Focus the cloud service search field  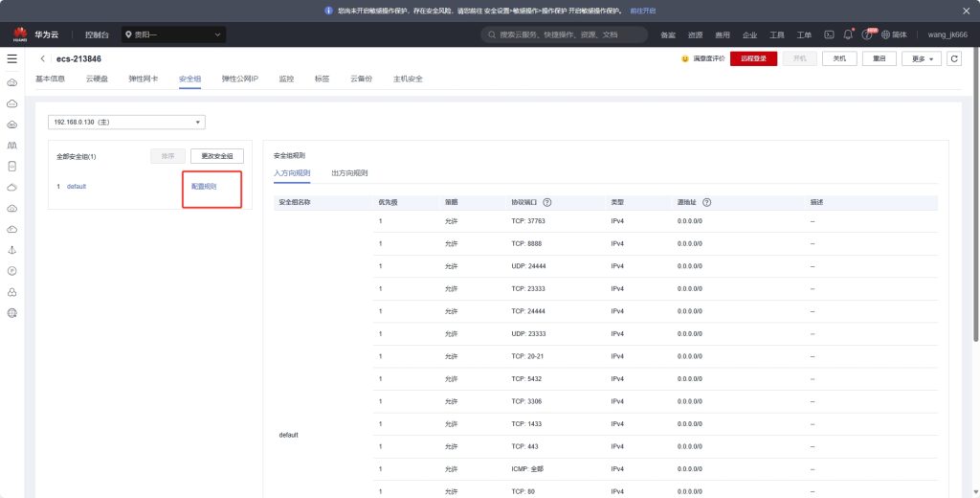point(564,35)
